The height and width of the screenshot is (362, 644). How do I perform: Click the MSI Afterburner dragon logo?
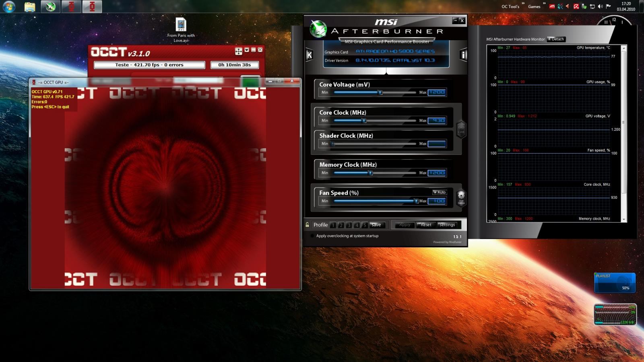tap(318, 29)
